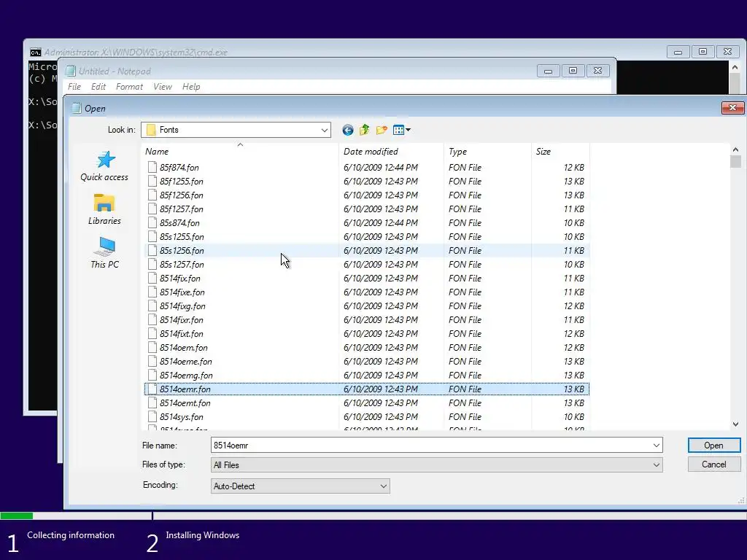Open the Notepad File menu
The image size is (747, 560).
[x=74, y=87]
